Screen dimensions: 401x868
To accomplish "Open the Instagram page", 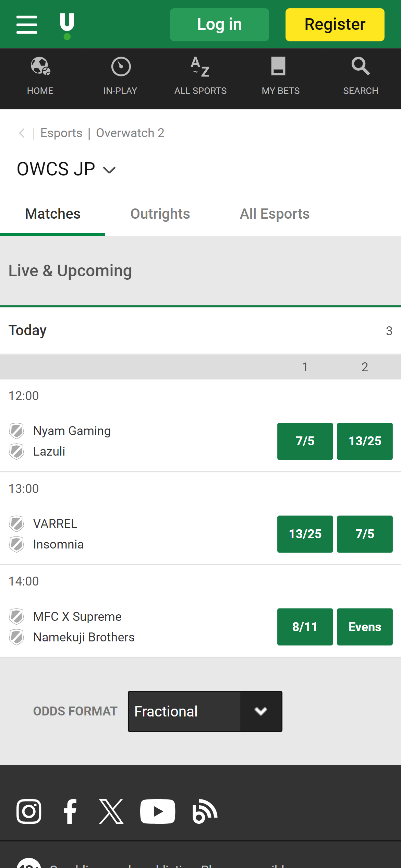I will coord(29,811).
